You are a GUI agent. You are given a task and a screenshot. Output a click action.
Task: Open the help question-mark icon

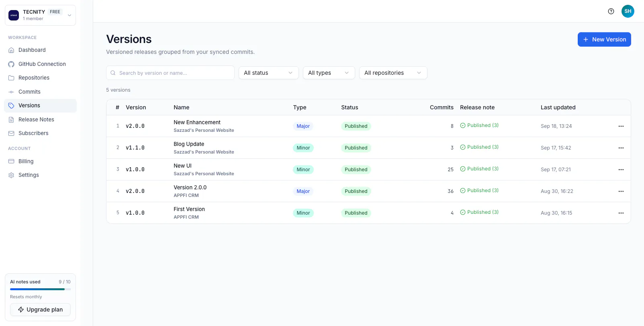coord(611,11)
